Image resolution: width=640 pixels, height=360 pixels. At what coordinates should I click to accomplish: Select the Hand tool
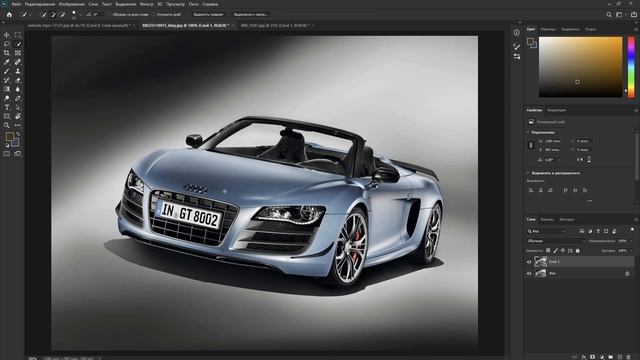click(x=18, y=116)
